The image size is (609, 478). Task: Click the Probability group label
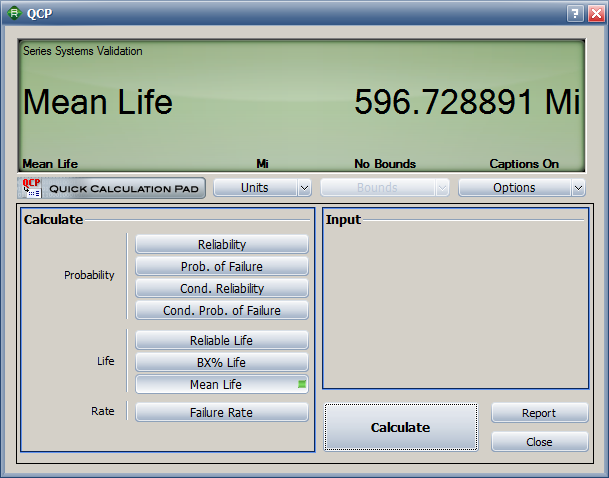tap(89, 275)
